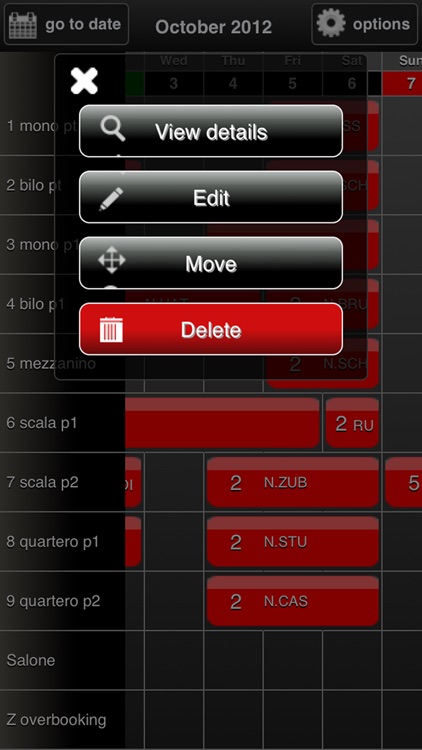Select the Move menu option
Viewport: 422px width, 750px height.
tap(211, 263)
